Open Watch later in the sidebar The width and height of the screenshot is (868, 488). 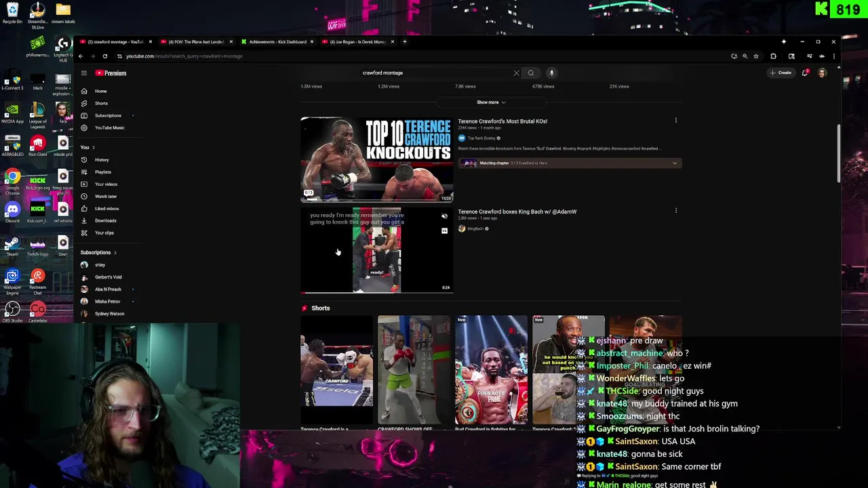pyautogui.click(x=107, y=197)
